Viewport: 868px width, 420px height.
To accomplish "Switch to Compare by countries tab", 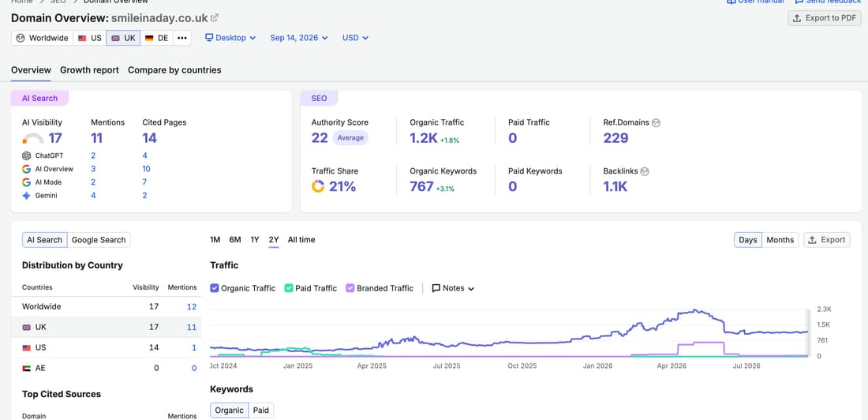I will pos(174,69).
